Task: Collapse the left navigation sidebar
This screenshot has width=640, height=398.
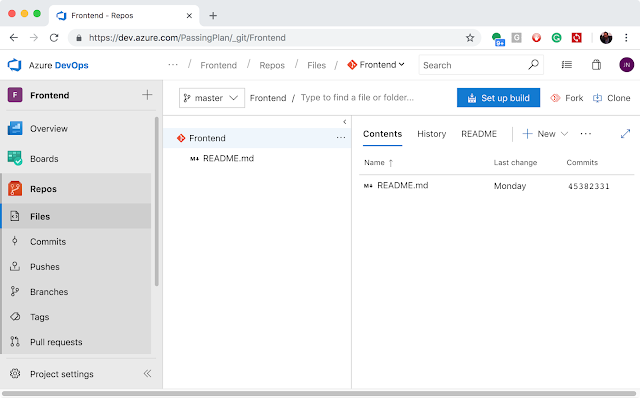Action: pyautogui.click(x=147, y=374)
